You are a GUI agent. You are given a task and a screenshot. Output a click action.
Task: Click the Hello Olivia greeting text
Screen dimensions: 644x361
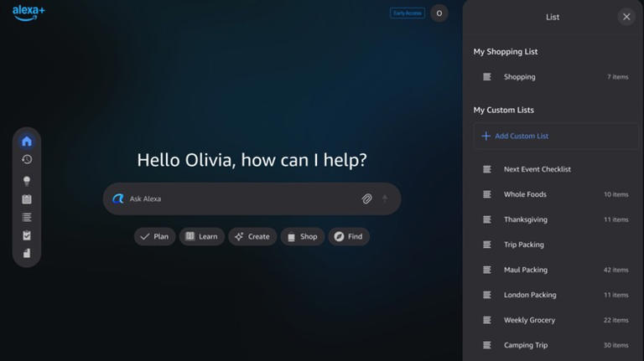point(252,160)
